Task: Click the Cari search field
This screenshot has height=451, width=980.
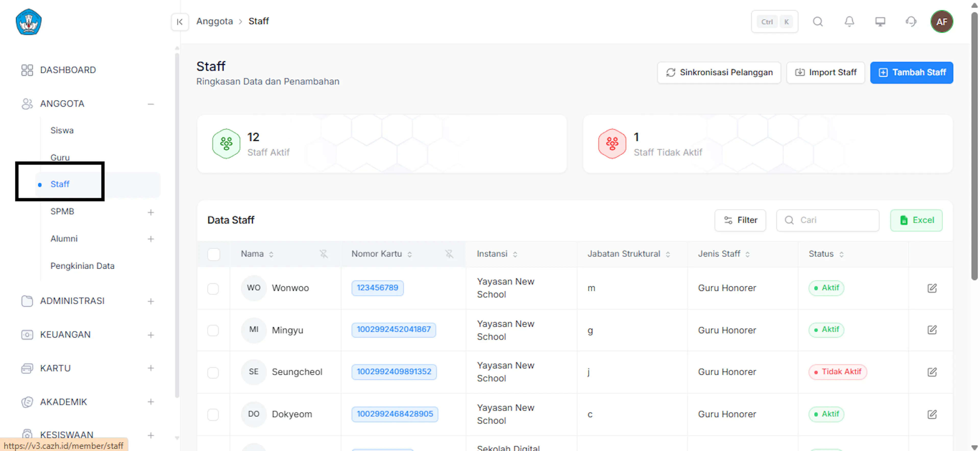Action: tap(827, 220)
